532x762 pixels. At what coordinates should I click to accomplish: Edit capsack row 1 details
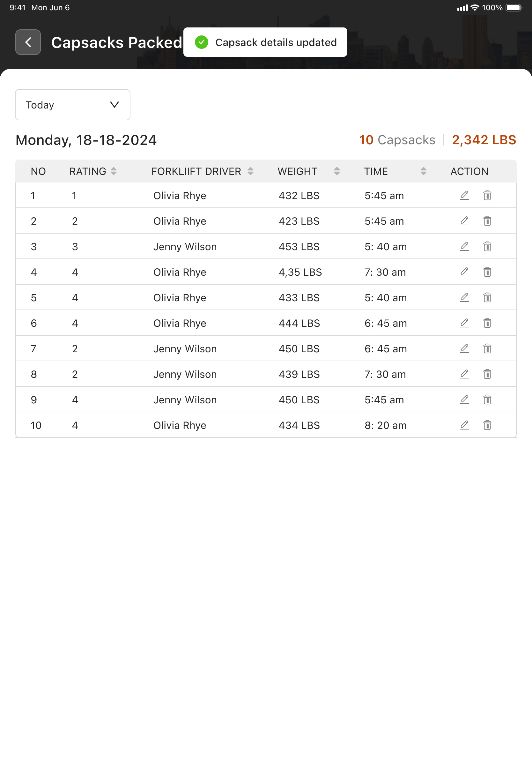coord(464,196)
